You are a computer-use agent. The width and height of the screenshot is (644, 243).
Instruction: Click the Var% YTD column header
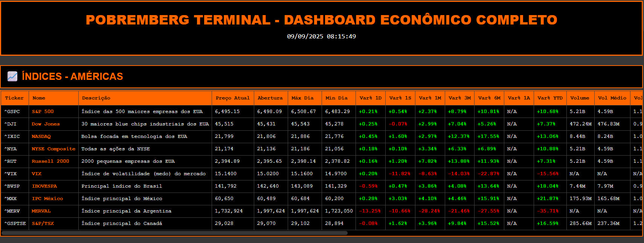pyautogui.click(x=550, y=98)
